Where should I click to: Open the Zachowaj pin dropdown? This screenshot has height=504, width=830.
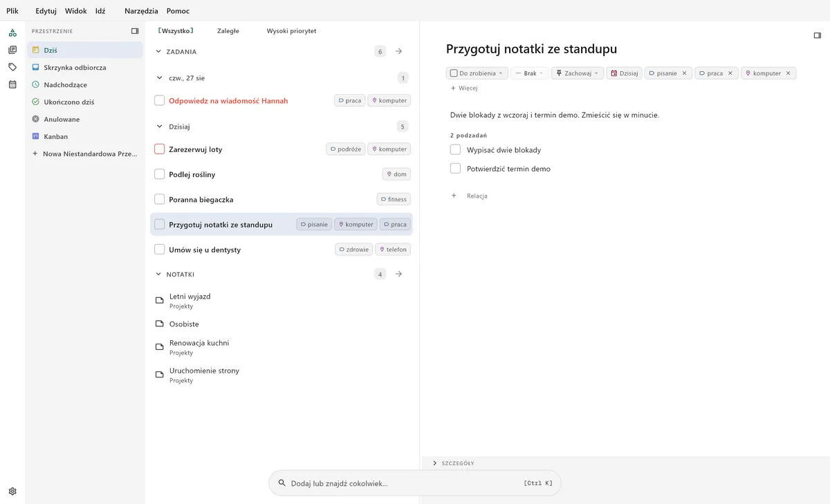point(578,73)
